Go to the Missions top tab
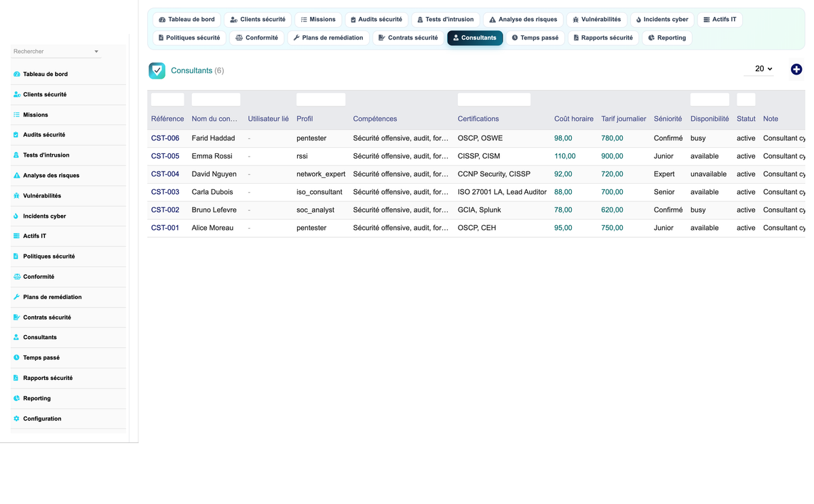Screen dimensions: 814x504 pyautogui.click(x=318, y=20)
